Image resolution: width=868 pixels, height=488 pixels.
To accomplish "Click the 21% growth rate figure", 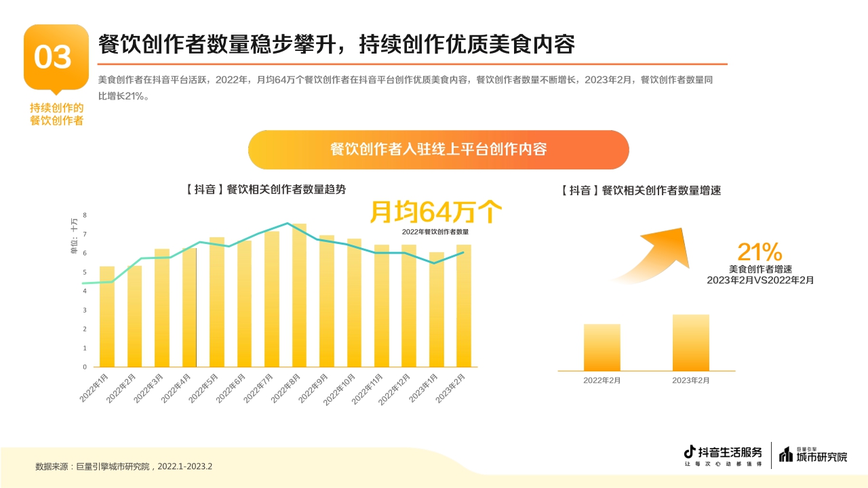I will pos(758,252).
